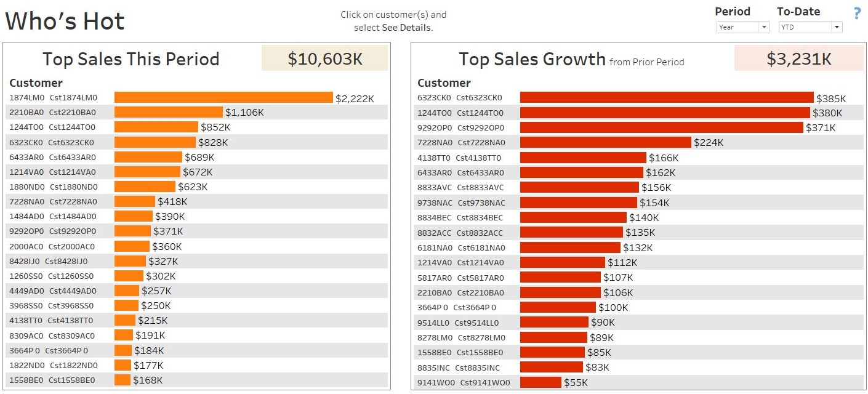Screen dimensions: 868x394
Task: Select customer 9292OP0 red bar at $371K
Action: (662, 127)
